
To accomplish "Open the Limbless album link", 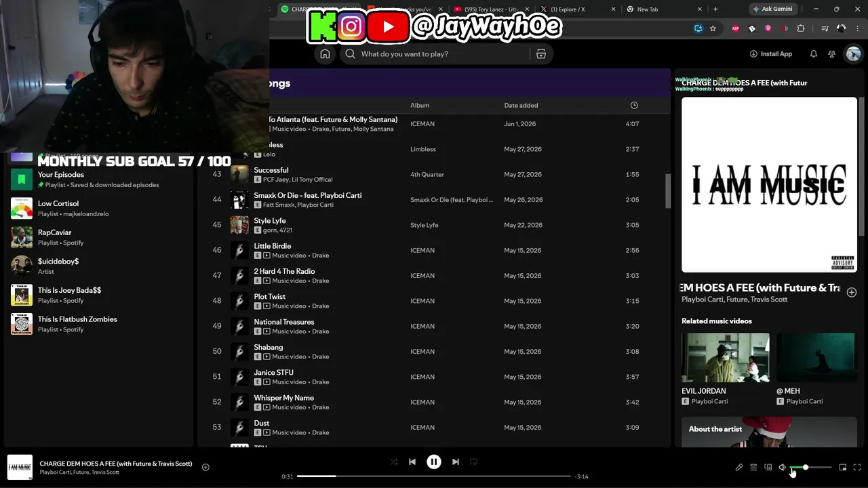I will (x=423, y=149).
